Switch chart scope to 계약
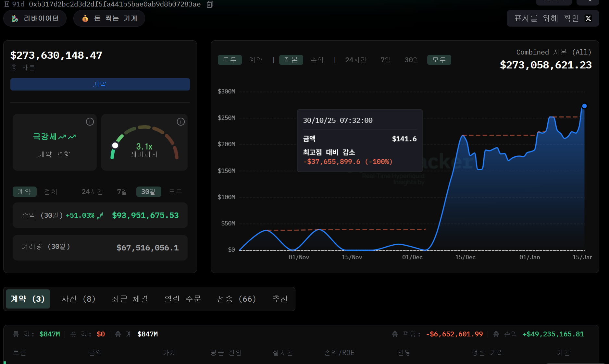This screenshot has width=609, height=364. pos(256,60)
